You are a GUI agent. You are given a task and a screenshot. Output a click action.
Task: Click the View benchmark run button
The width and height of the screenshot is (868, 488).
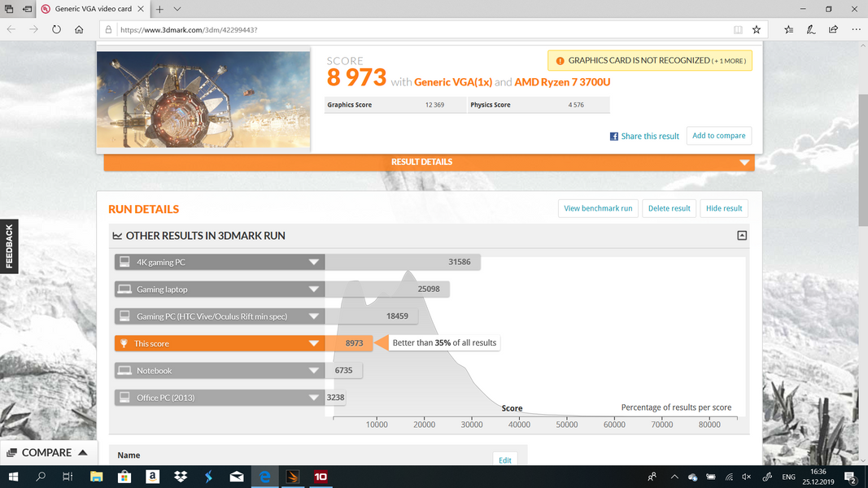pos(598,208)
